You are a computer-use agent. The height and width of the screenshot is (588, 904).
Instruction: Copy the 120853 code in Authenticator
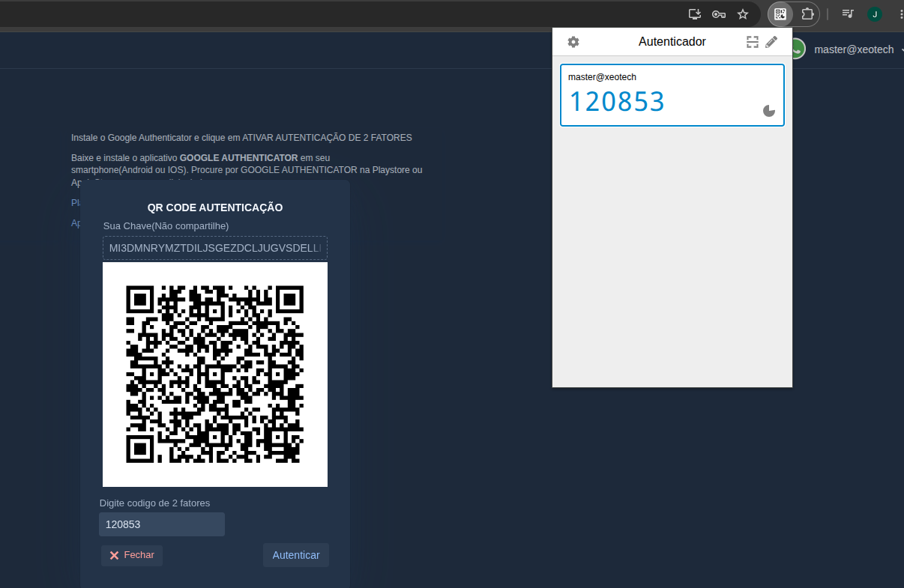[x=617, y=101]
